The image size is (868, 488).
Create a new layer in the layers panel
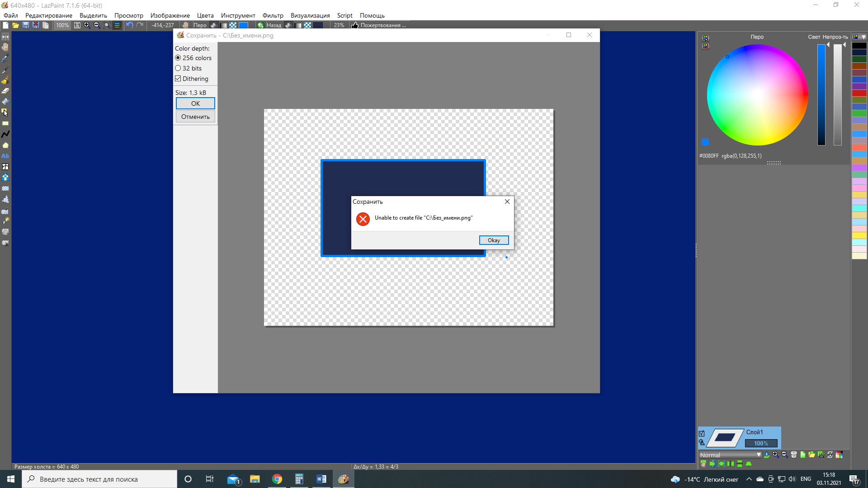click(x=802, y=455)
